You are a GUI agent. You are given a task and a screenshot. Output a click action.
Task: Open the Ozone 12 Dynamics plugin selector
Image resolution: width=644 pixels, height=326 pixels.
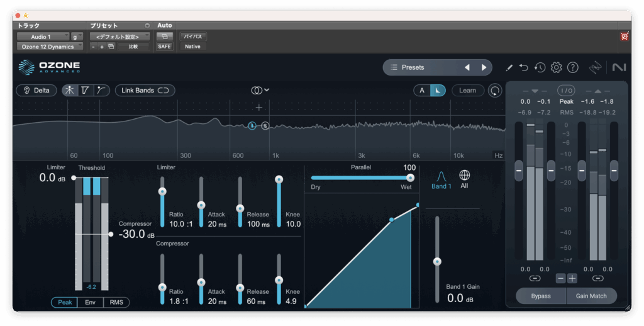tap(49, 47)
